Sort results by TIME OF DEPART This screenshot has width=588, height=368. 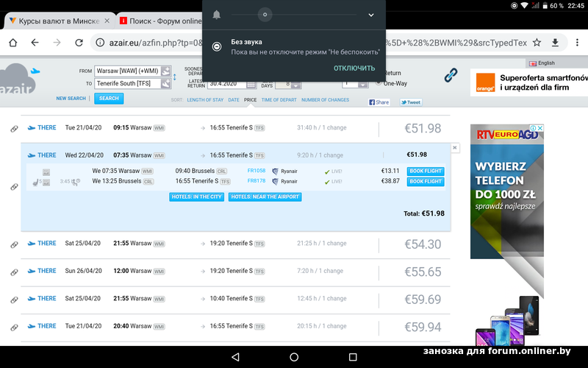point(279,100)
